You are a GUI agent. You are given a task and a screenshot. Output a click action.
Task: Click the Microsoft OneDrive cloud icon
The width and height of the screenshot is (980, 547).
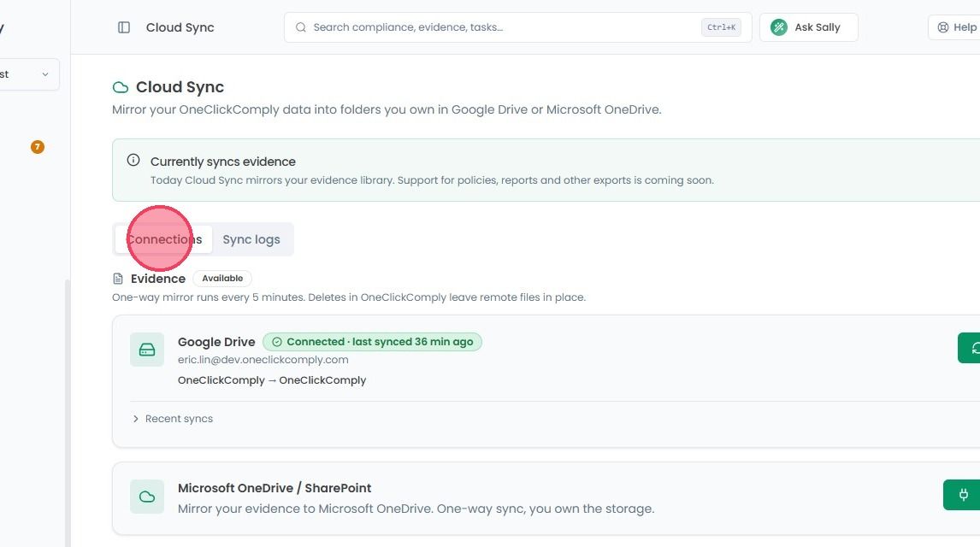pos(147,497)
